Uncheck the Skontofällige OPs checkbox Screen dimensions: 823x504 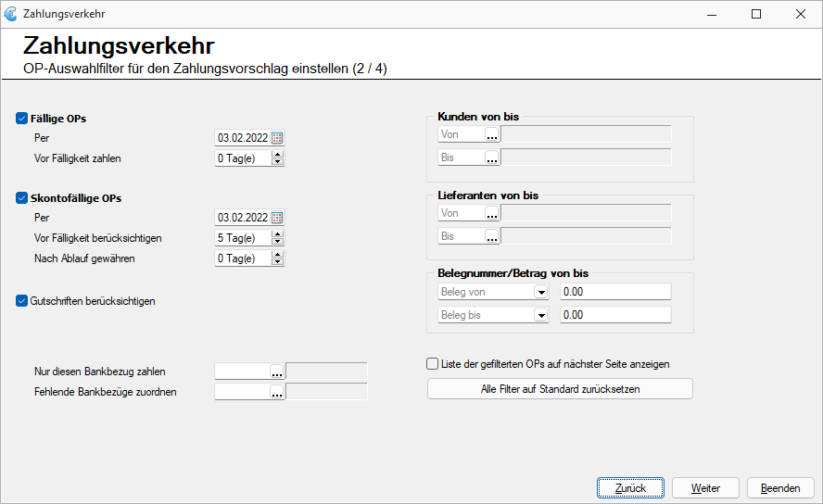coord(21,198)
